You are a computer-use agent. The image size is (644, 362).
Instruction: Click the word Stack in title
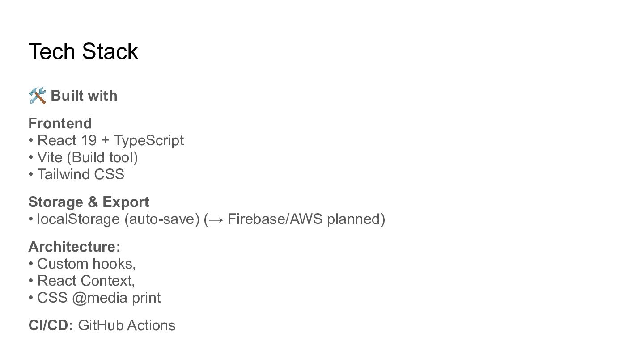coord(110,51)
